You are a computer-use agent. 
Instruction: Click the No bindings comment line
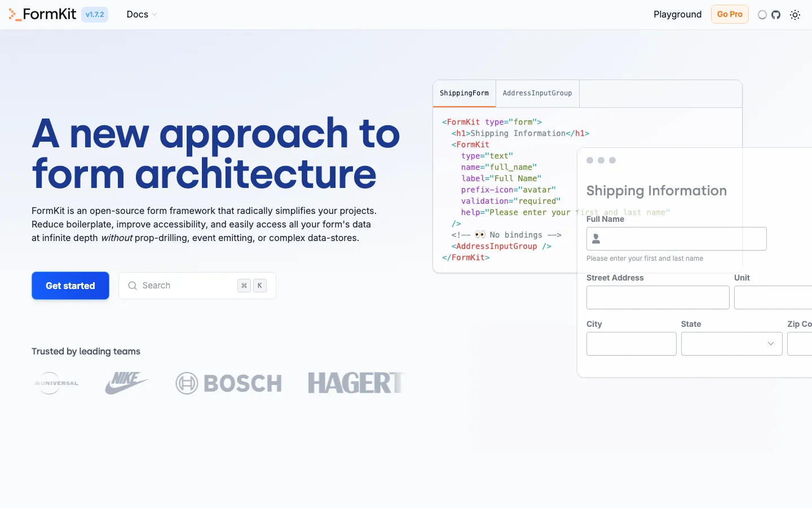[x=506, y=235]
